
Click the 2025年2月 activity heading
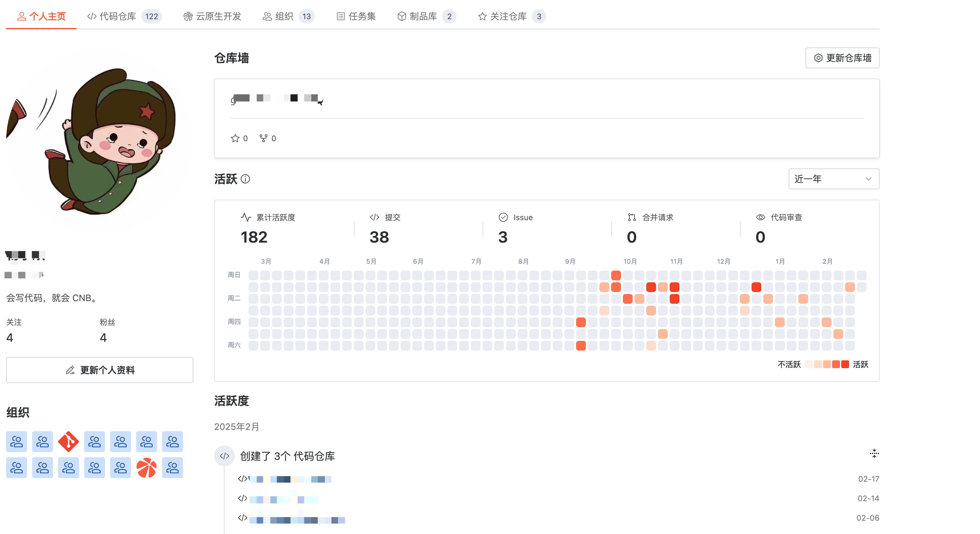[237, 427]
